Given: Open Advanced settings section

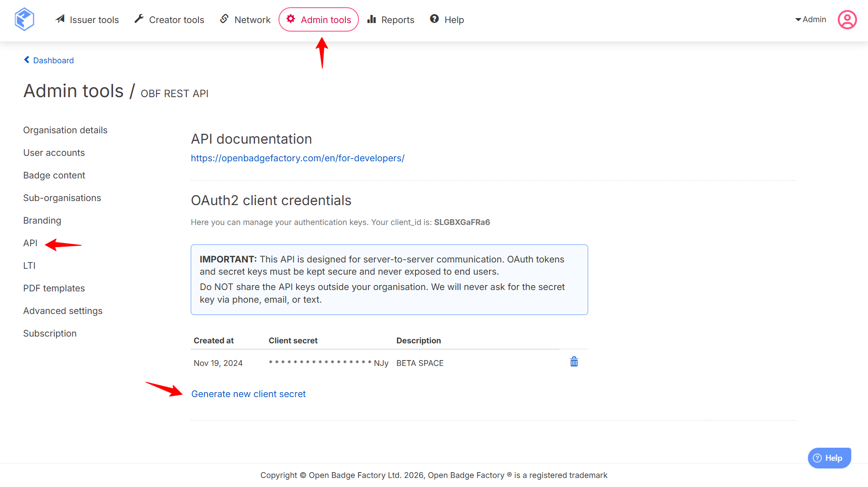Looking at the screenshot, I should pos(63,311).
